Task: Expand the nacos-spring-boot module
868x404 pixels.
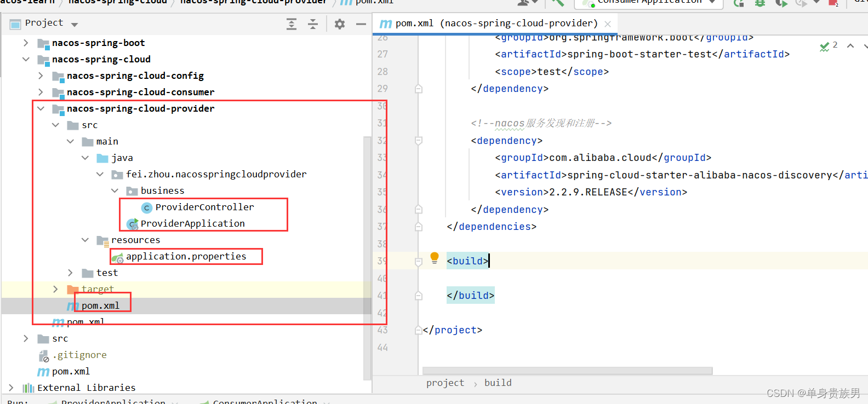Action: coord(26,43)
